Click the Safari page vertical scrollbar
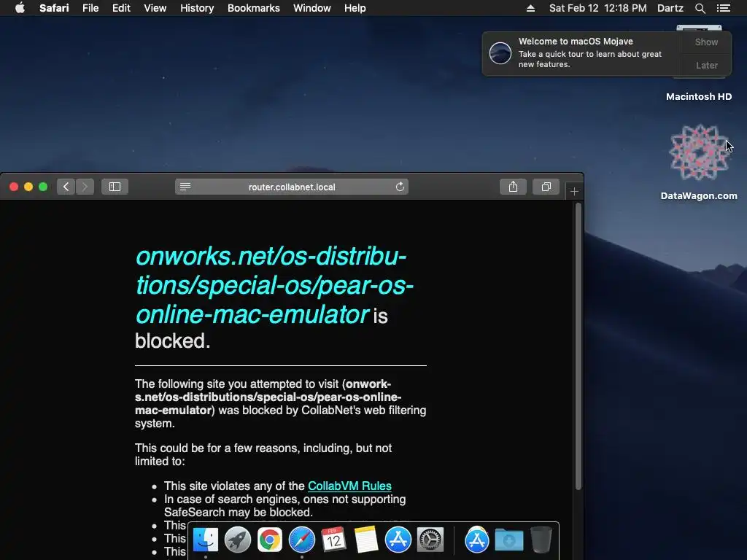Screen dimensions: 747x560 coord(578,346)
